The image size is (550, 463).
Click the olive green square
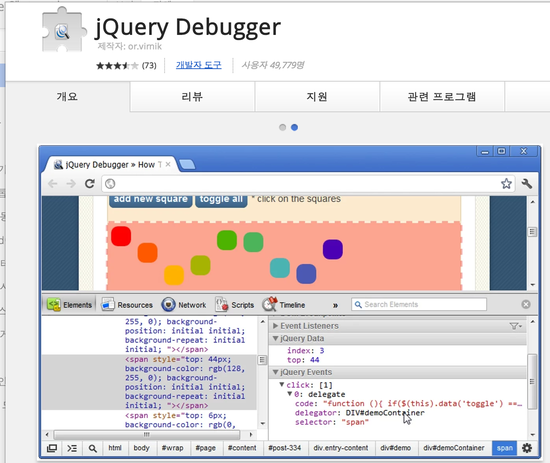pos(200,265)
